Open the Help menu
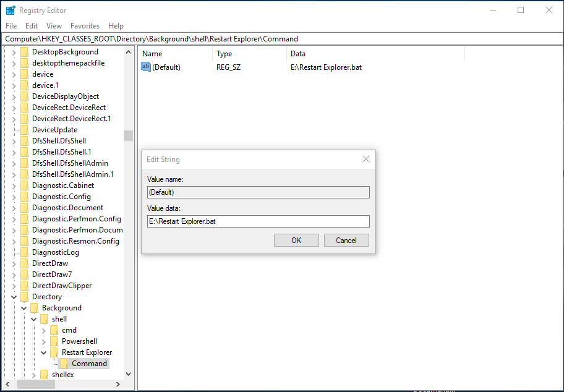This screenshot has width=564, height=392. (116, 26)
